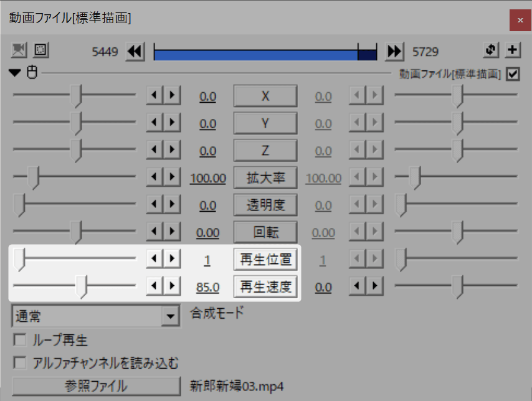Click the underlined 100.00 拡大率 value
The width and height of the screenshot is (532, 401).
tap(207, 178)
